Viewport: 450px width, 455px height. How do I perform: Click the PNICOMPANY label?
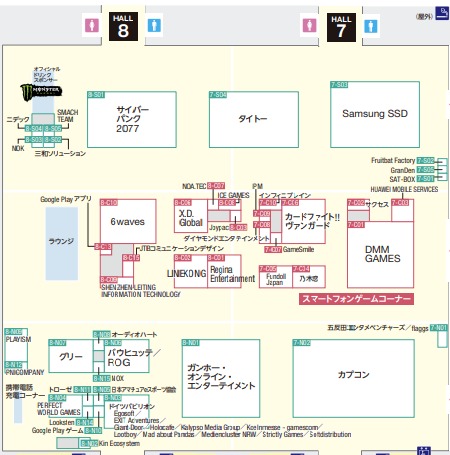(25, 372)
